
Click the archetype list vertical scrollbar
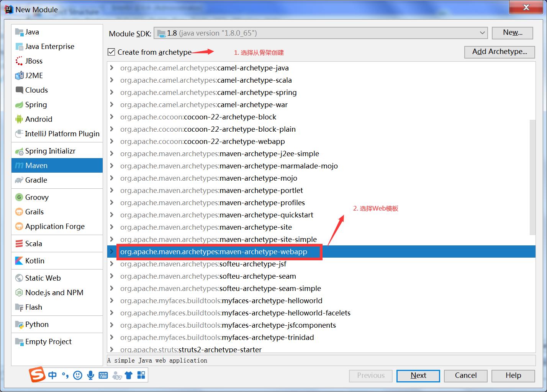pos(532,177)
